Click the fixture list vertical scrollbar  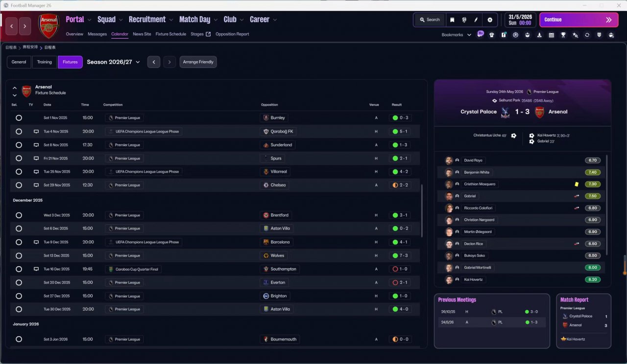coord(421,210)
